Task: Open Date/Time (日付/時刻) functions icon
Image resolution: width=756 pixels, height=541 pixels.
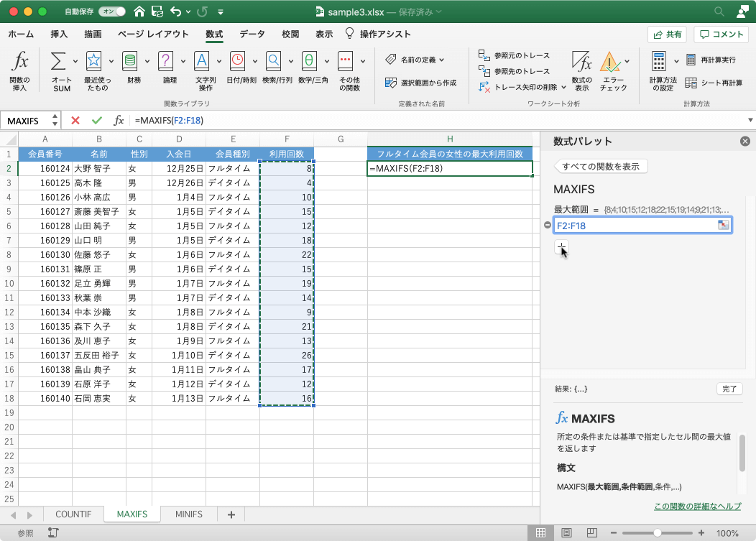Action: pos(237,61)
